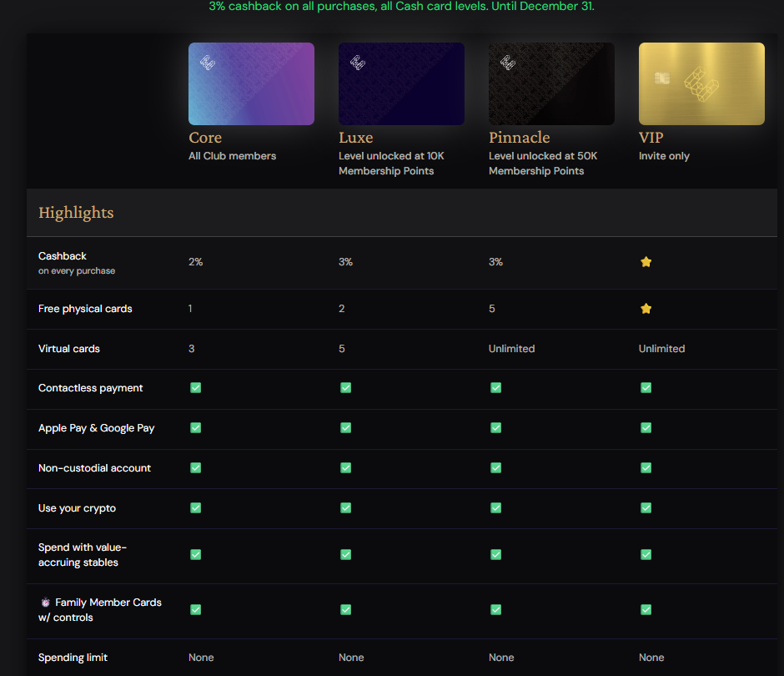Screen dimensions: 784x676
Task: Click Pinnacle's Family Member Cards checkmark
Action: click(x=495, y=609)
